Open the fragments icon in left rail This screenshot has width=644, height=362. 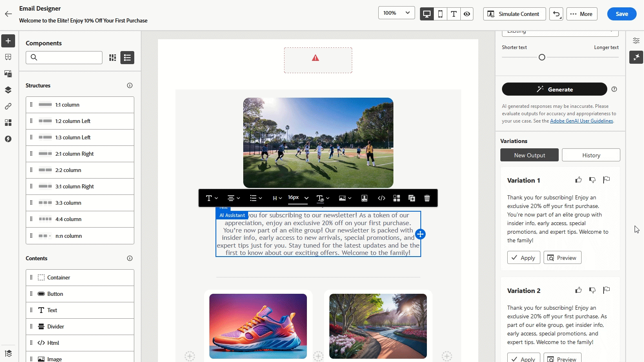point(8,123)
